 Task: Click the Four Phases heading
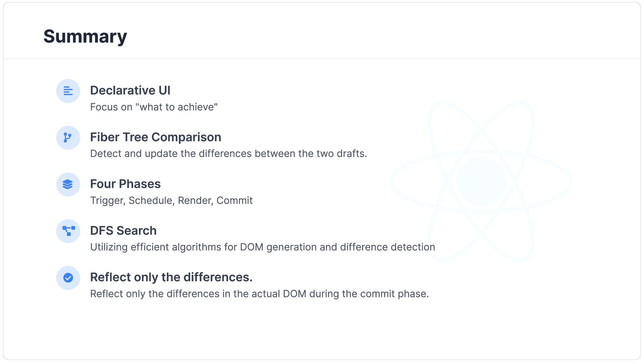point(125,184)
